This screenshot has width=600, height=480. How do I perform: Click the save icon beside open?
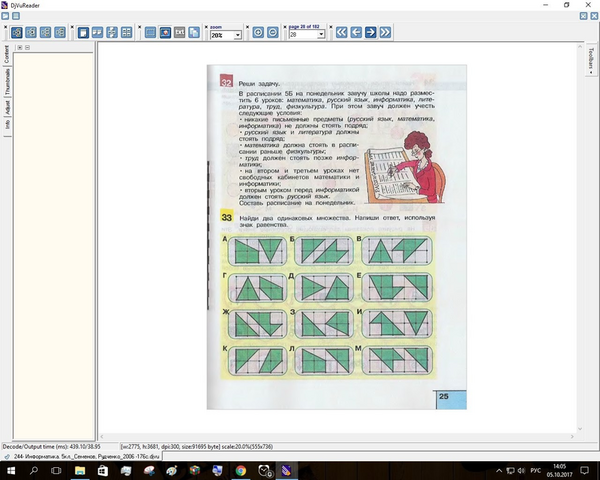click(16, 16)
